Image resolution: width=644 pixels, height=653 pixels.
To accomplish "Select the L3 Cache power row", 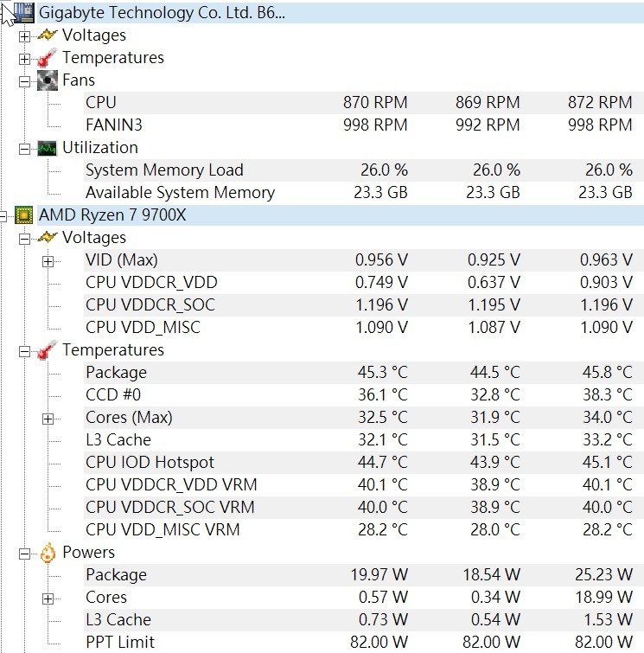I will (363, 619).
